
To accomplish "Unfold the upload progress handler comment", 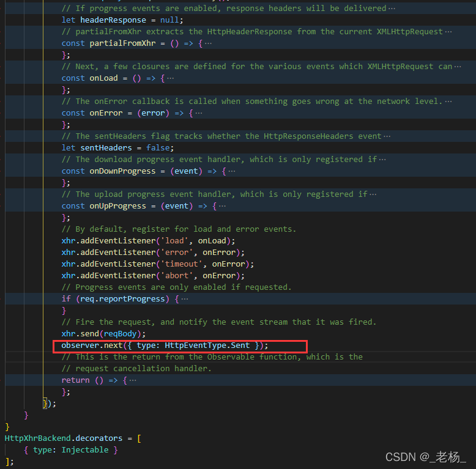I will point(373,194).
